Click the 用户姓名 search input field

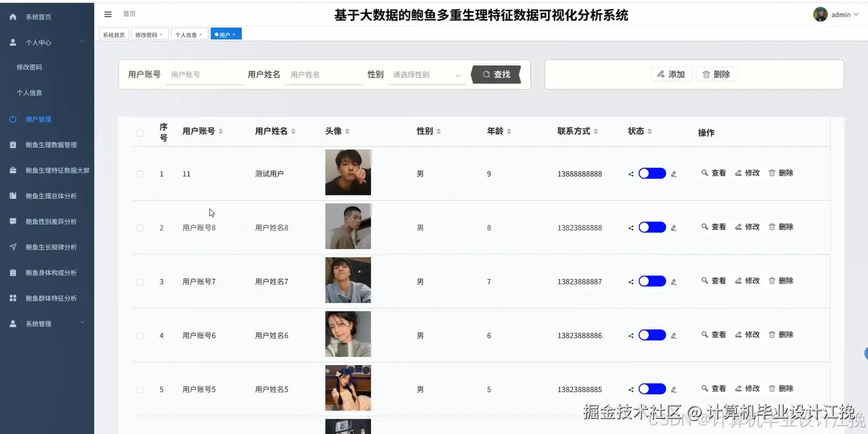[x=324, y=75]
